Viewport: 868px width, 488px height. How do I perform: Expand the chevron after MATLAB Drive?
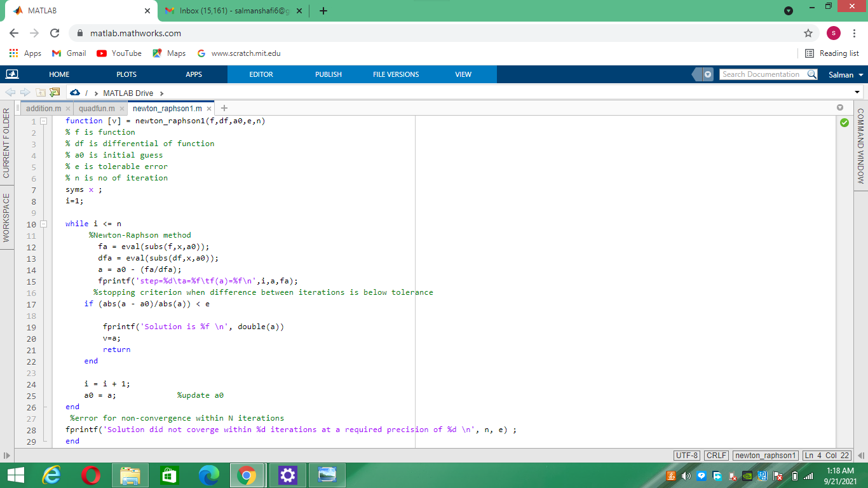(x=161, y=93)
